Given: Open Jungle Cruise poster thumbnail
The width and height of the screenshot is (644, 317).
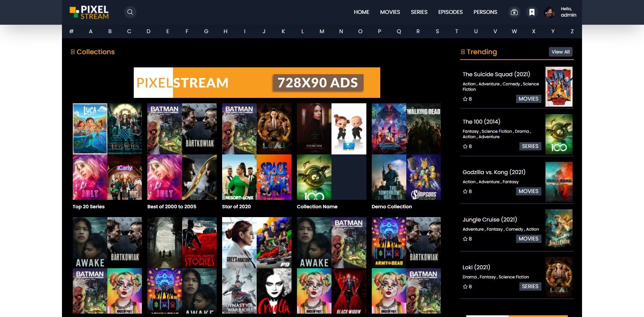Looking at the screenshot, I should (x=559, y=230).
